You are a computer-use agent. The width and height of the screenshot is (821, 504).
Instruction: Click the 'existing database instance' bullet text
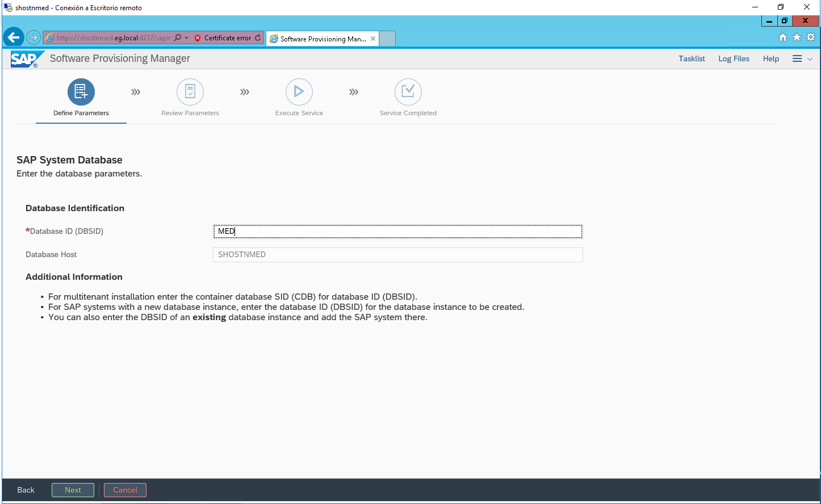coord(238,317)
